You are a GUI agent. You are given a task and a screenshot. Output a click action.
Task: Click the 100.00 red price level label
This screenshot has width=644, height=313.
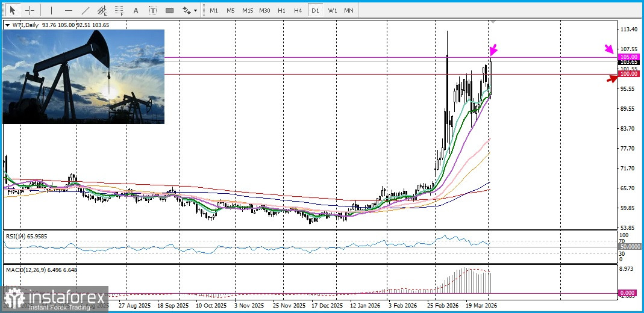coord(629,74)
